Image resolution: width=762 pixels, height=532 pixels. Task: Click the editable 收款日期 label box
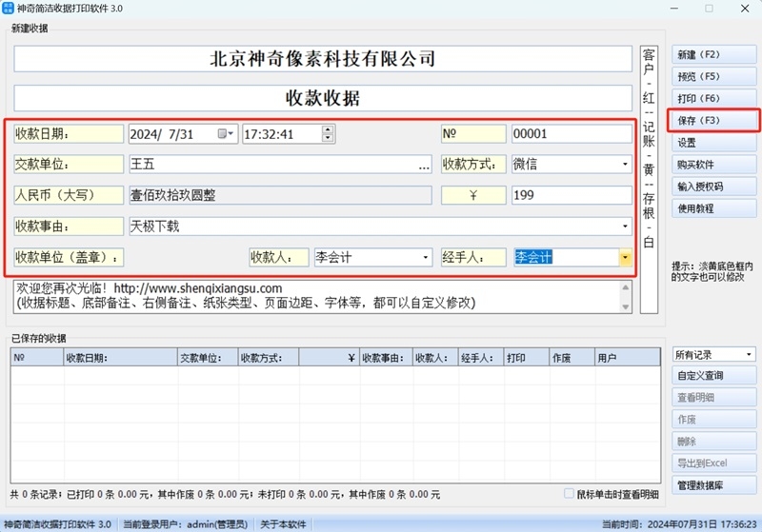[69, 134]
